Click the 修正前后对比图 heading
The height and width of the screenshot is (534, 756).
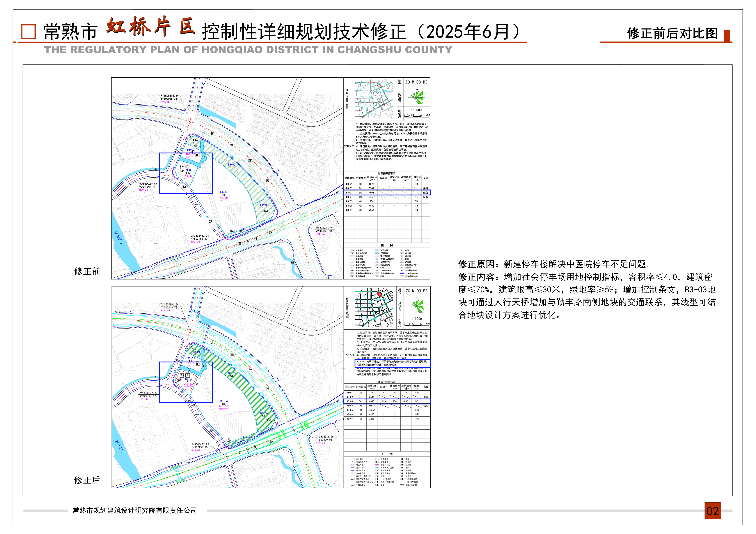pyautogui.click(x=672, y=33)
